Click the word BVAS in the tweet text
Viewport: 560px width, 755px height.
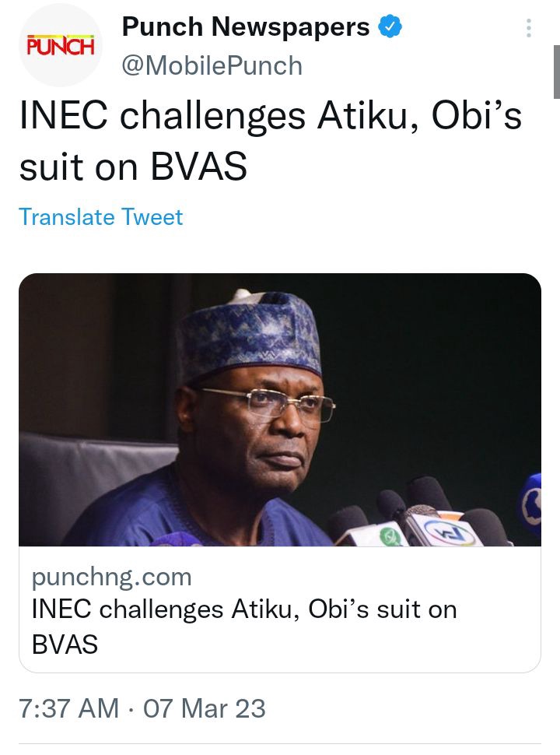(x=198, y=167)
